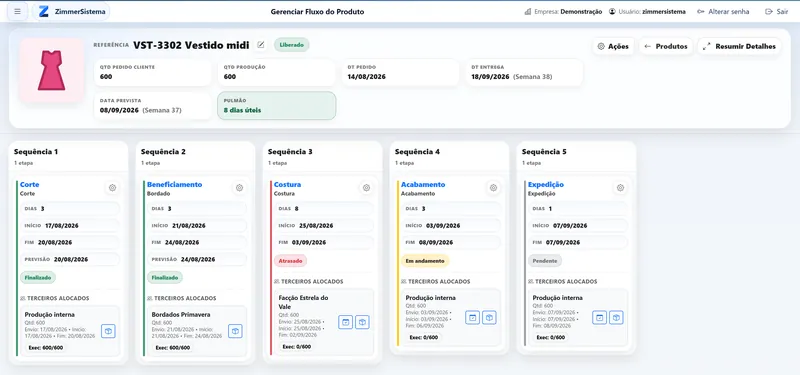Click the ZimmerSistema logo
The image size is (800, 375).
tap(71, 12)
